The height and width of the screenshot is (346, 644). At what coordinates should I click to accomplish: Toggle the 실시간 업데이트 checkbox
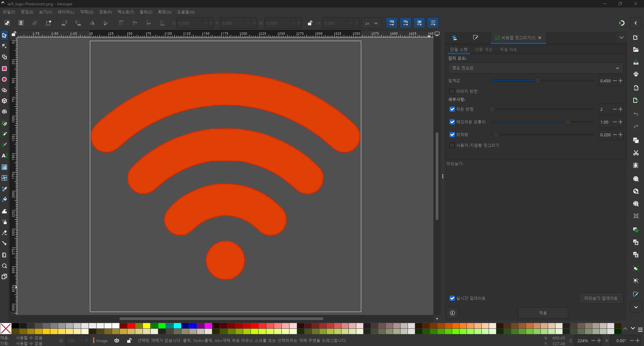tap(452, 298)
